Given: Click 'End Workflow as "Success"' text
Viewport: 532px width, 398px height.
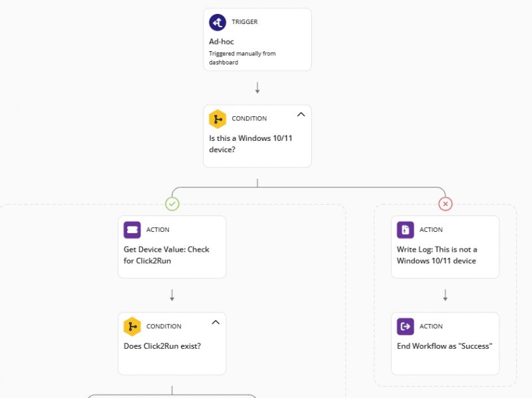Looking at the screenshot, I should point(444,346).
